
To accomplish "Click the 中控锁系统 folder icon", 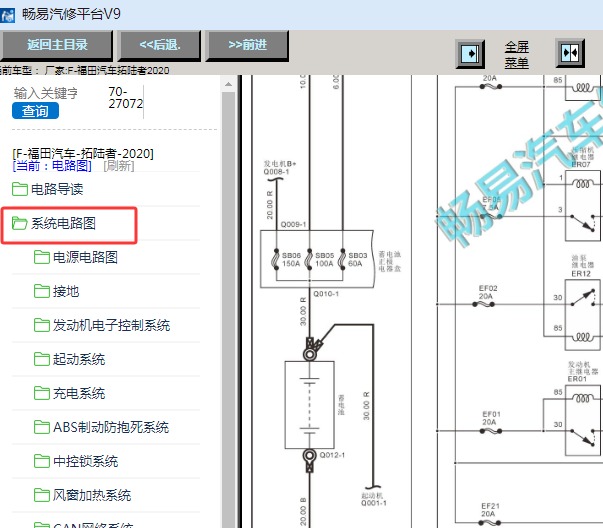I will [42, 461].
